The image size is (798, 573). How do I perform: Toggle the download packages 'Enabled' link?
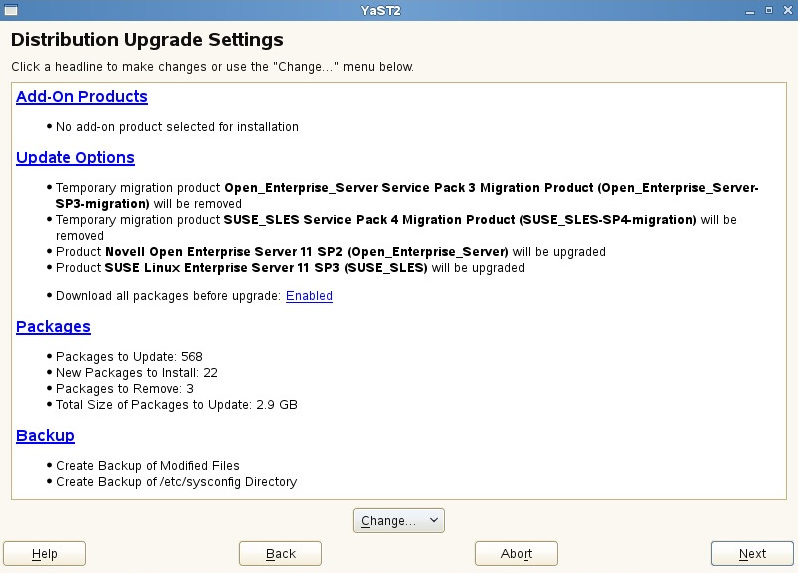(x=309, y=296)
